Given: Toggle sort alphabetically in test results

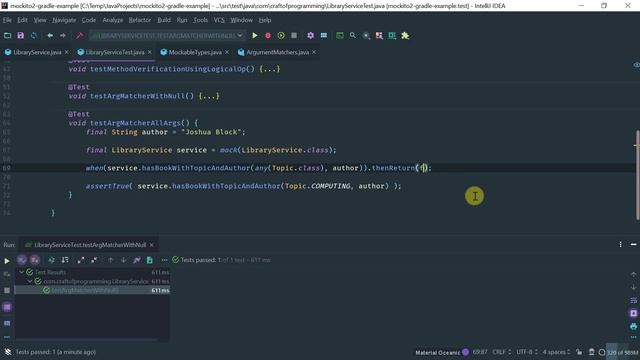Looking at the screenshot, I should pyautogui.click(x=51, y=260).
